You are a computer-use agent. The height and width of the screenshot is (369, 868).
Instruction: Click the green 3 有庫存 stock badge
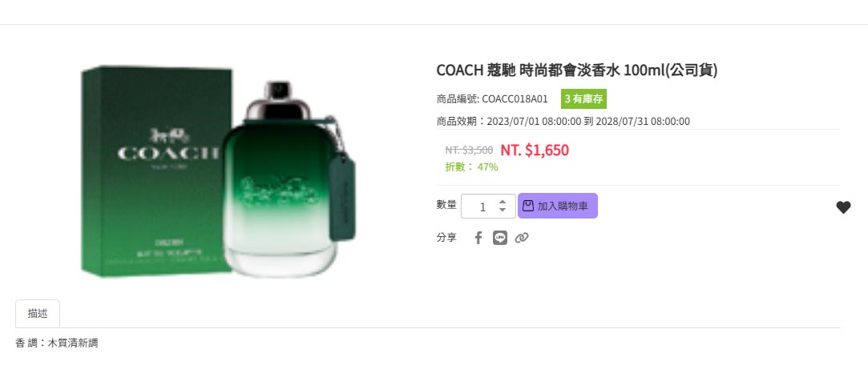coord(583,99)
